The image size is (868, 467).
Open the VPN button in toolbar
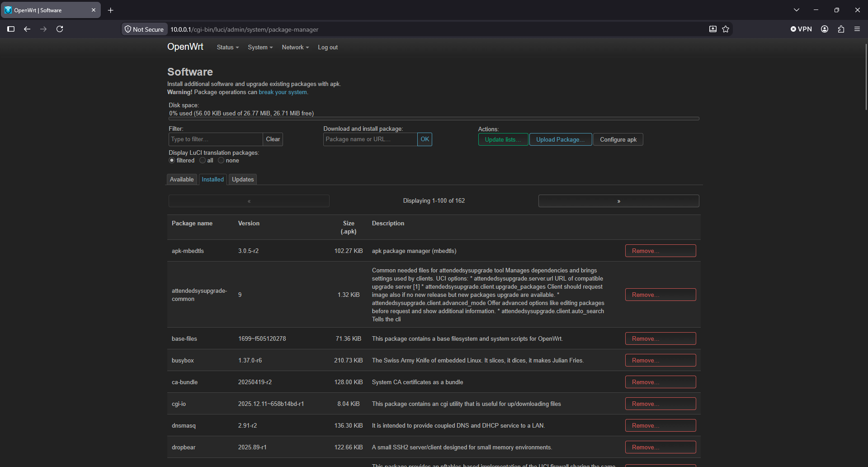point(801,29)
